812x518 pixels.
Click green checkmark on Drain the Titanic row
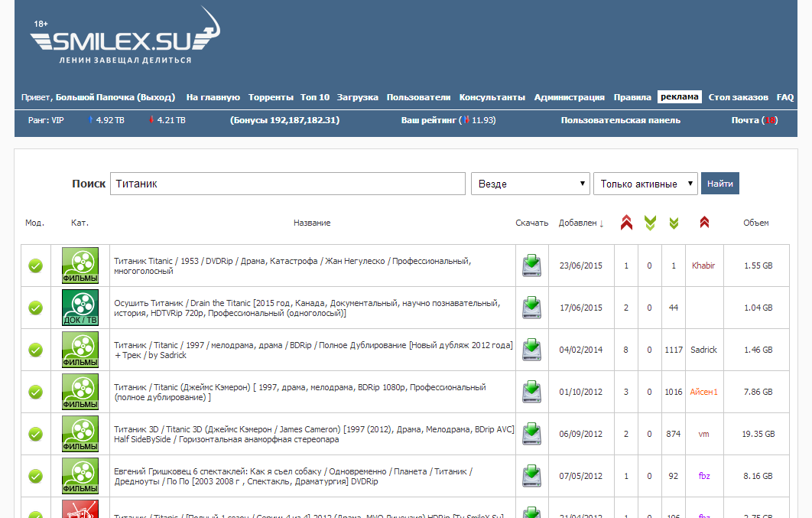click(35, 308)
